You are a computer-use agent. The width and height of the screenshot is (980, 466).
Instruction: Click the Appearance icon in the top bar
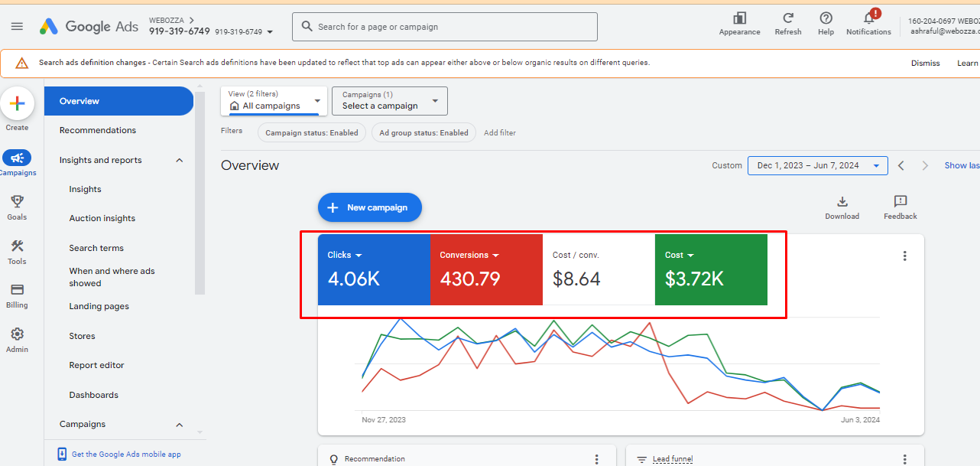click(738, 23)
